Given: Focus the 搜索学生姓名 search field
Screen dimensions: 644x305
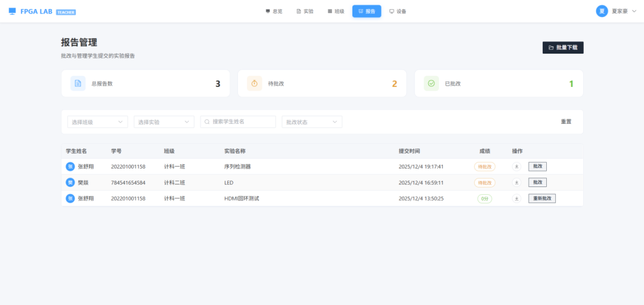Looking at the screenshot, I should (239, 122).
